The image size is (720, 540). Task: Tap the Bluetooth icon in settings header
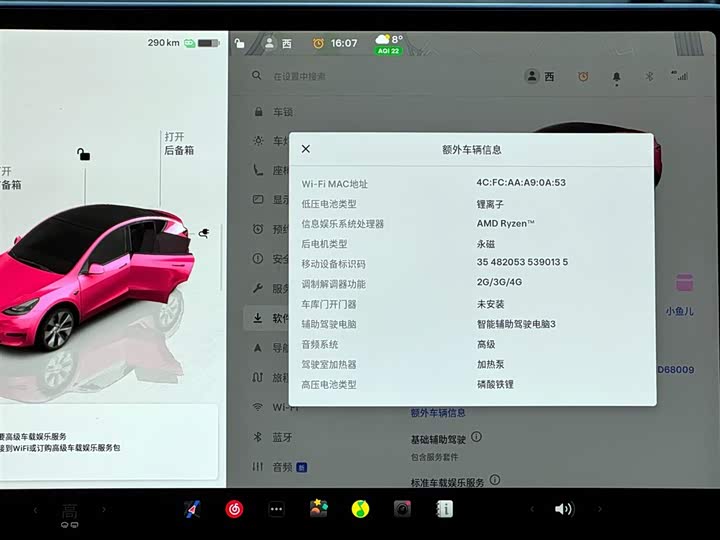coord(649,76)
